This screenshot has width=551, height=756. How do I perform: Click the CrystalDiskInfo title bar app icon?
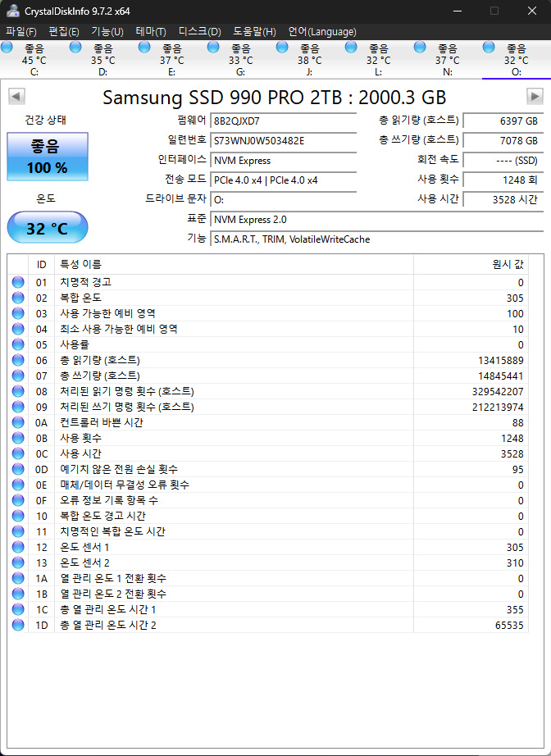(x=13, y=11)
